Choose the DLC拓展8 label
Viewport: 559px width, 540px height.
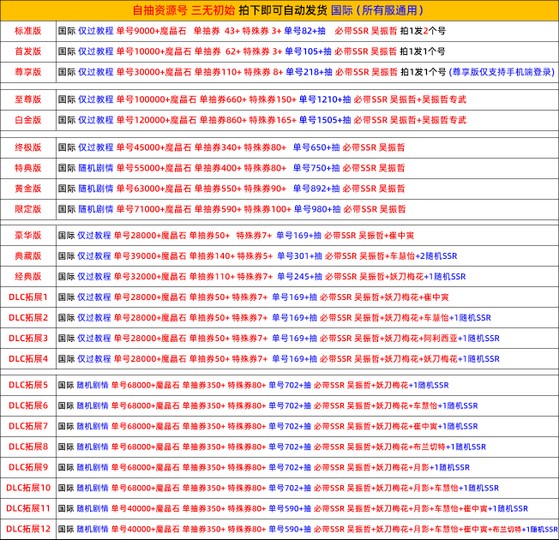(28, 447)
